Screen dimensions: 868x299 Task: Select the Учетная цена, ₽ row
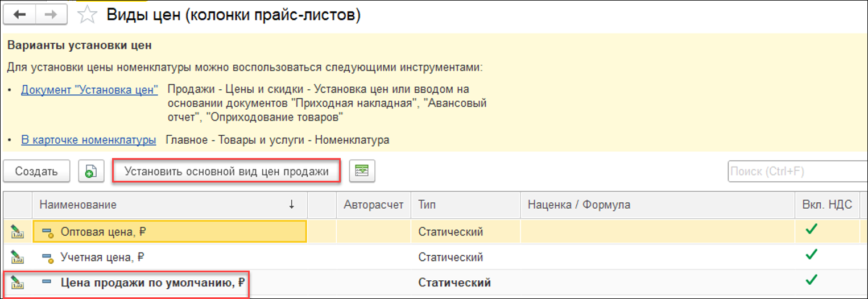coord(435,257)
